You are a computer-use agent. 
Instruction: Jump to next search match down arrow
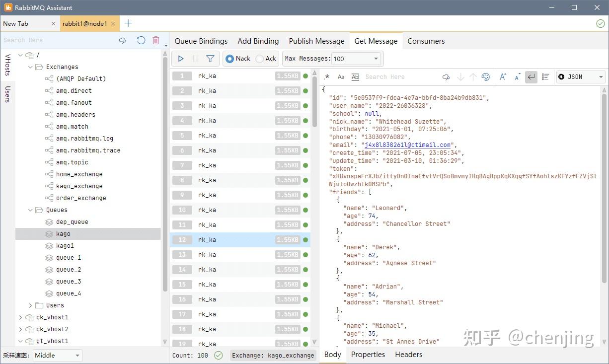pos(460,77)
